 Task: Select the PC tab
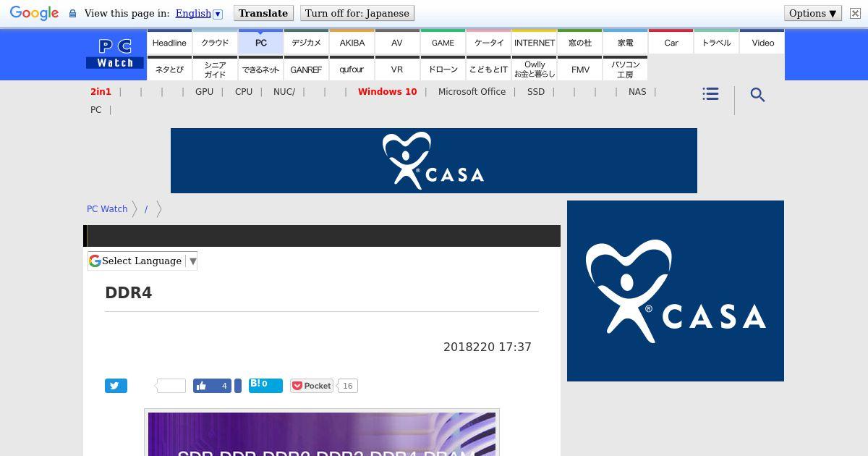pos(260,43)
